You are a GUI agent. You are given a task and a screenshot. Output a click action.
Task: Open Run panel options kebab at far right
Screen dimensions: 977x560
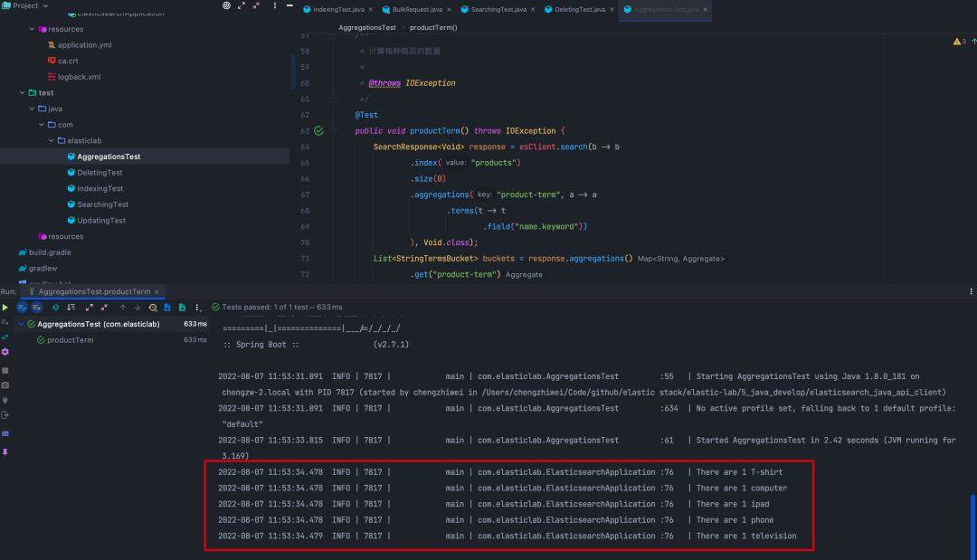[x=971, y=291]
